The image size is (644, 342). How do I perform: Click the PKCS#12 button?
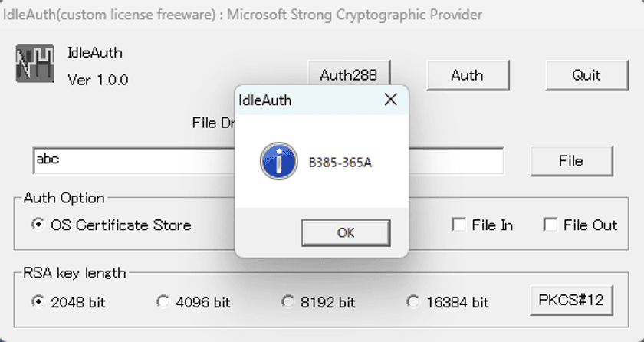[571, 300]
